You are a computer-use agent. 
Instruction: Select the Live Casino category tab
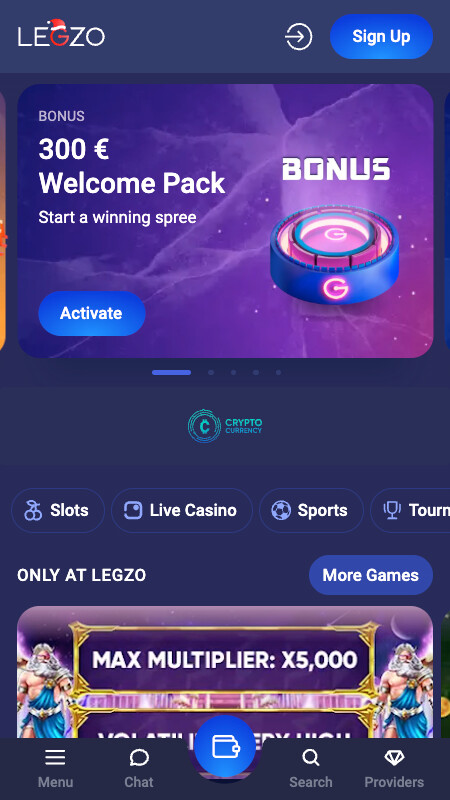tap(182, 510)
